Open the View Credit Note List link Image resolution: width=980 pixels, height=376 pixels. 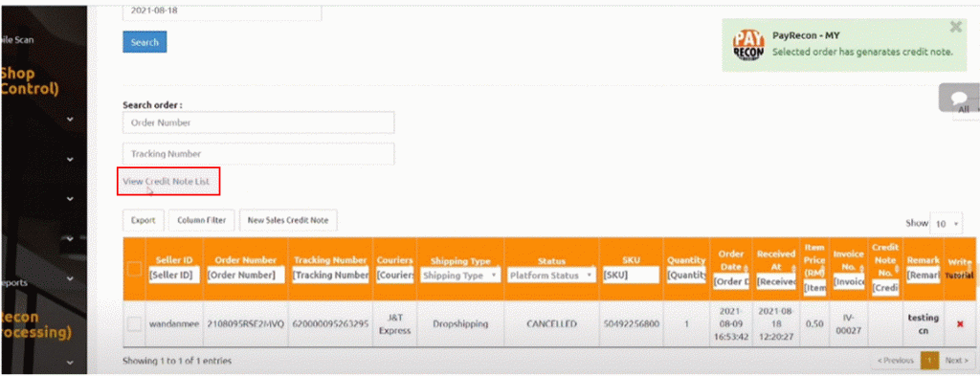(x=166, y=181)
